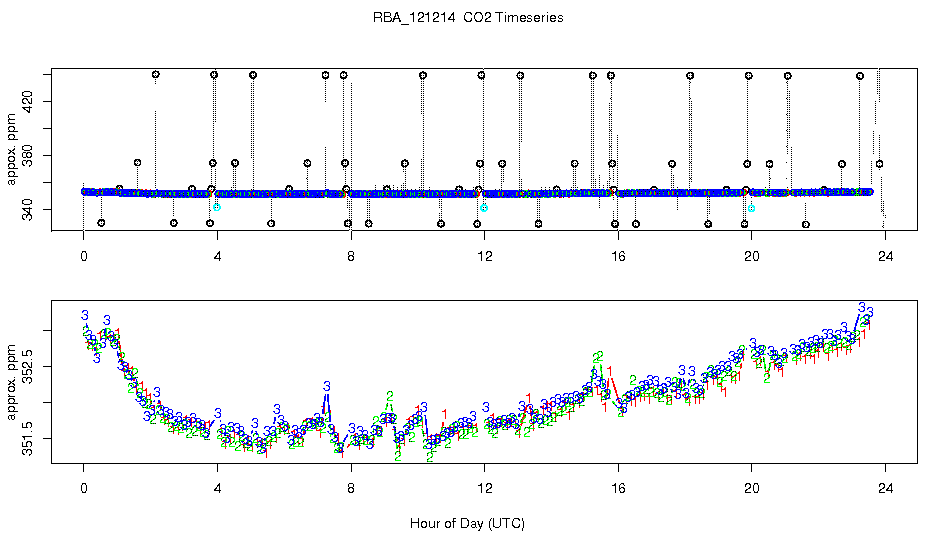Viewport: 936px width, 540px height.
Task: Click the "4" x-axis label of upper plot
Action: [217, 257]
